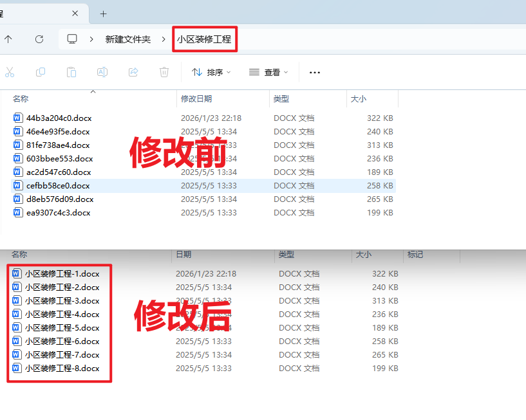The image size is (526, 420).
Task: Open a new tab with the plus button
Action: tap(102, 13)
